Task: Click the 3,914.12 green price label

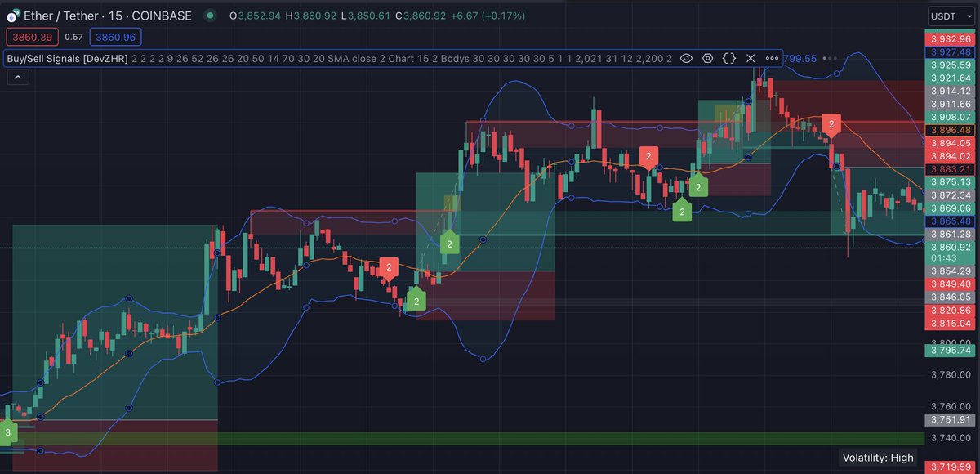Action: point(949,91)
